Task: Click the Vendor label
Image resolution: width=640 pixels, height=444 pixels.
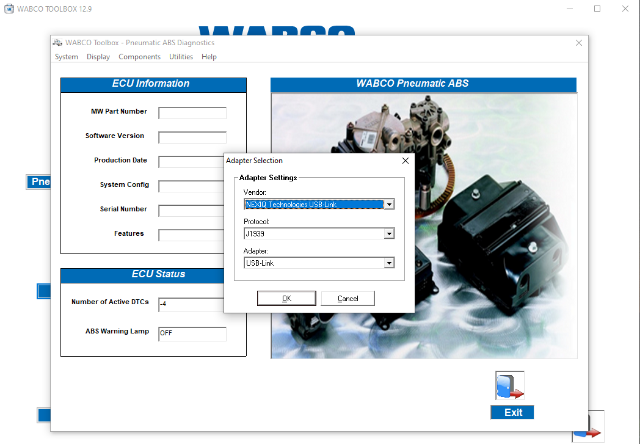Action: 255,192
